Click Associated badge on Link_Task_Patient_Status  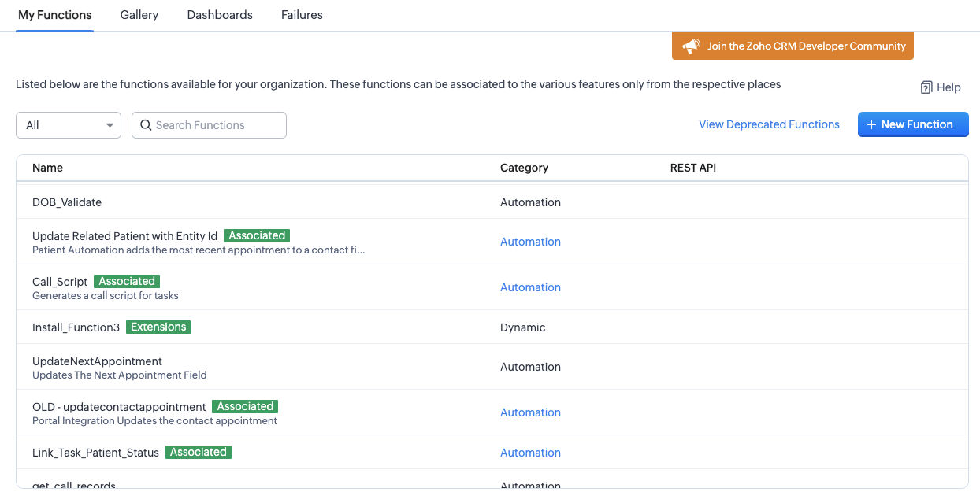199,452
